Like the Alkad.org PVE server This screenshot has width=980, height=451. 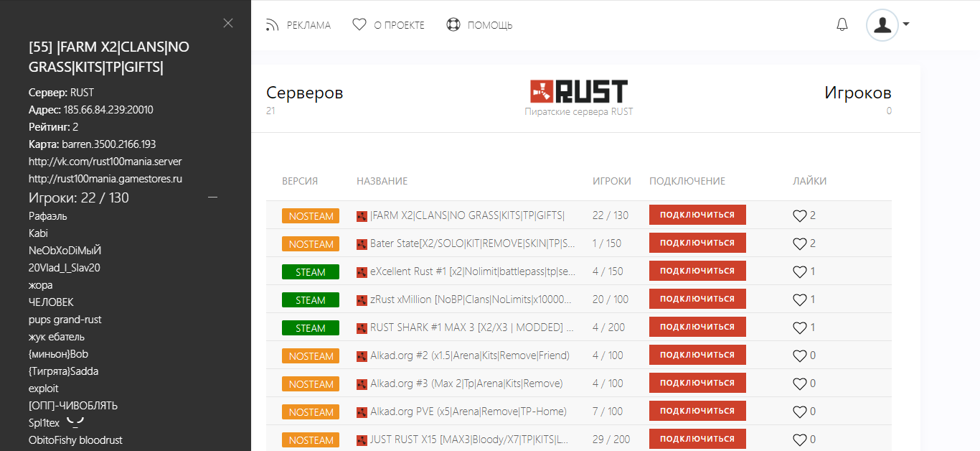point(800,412)
